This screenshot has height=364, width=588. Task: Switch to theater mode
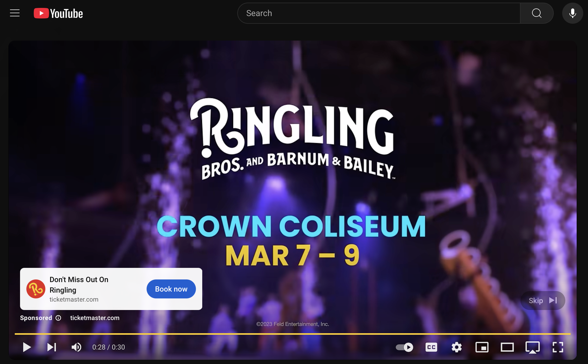click(x=507, y=347)
